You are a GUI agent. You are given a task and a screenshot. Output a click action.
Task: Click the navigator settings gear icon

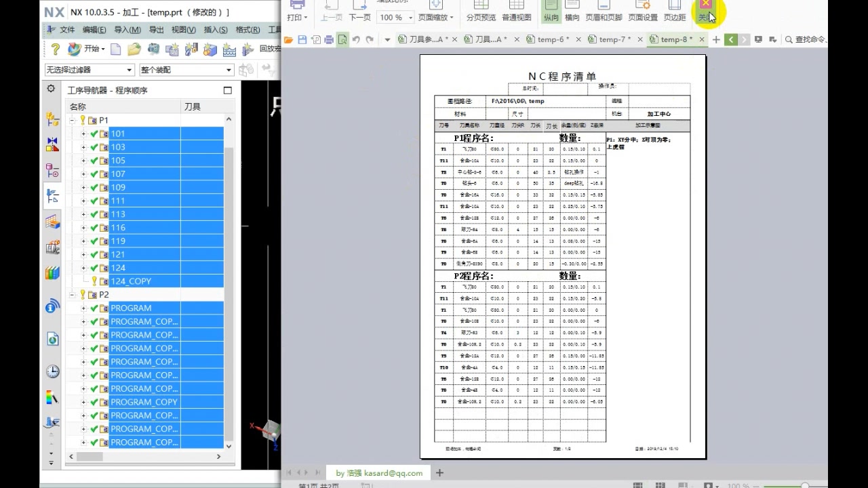click(x=51, y=89)
